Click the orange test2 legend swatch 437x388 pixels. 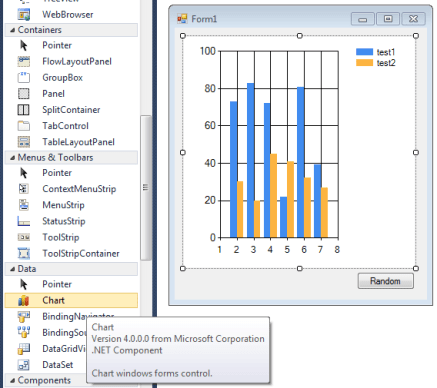[x=364, y=63]
